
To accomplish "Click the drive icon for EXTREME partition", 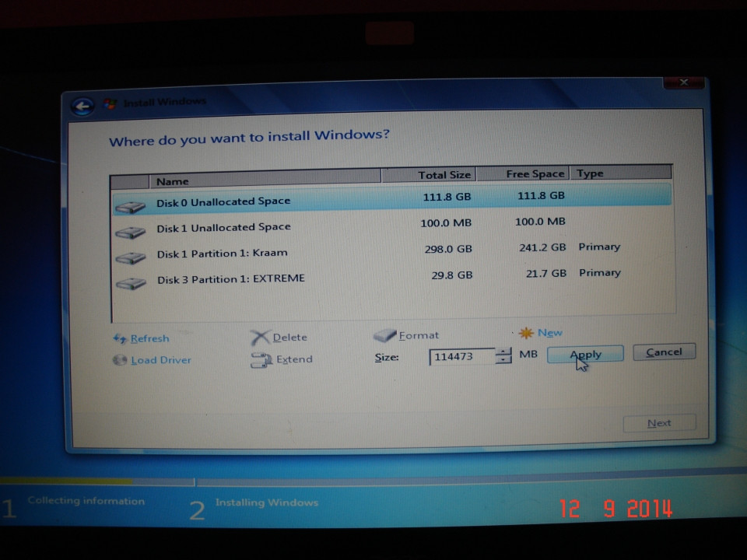I will click(131, 284).
